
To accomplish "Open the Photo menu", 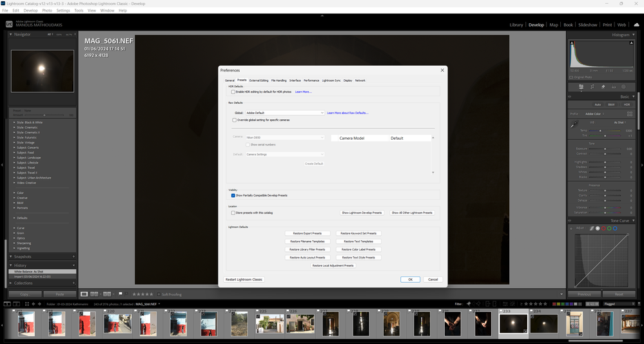I will point(47,10).
